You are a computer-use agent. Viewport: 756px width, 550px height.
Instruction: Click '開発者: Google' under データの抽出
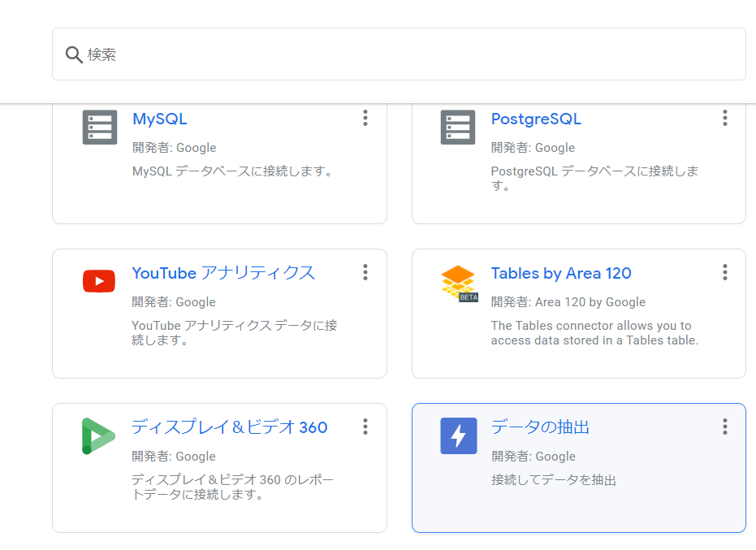pos(534,457)
